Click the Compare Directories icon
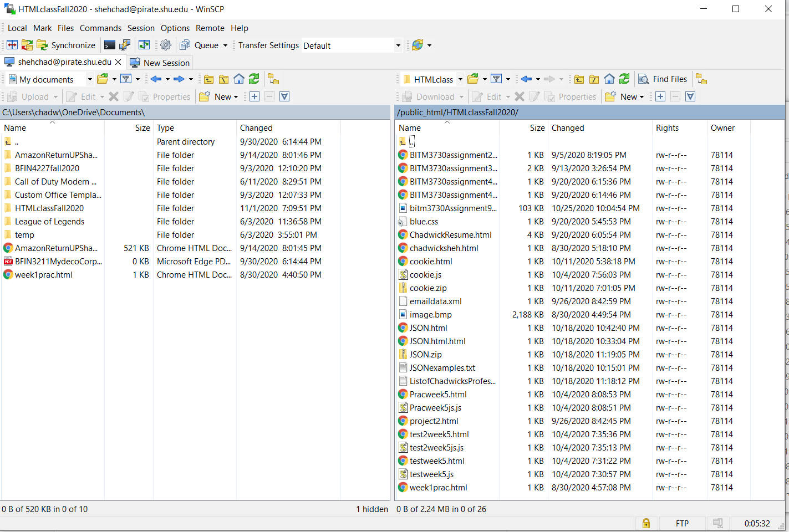Image resolution: width=789 pixels, height=532 pixels. pos(12,45)
